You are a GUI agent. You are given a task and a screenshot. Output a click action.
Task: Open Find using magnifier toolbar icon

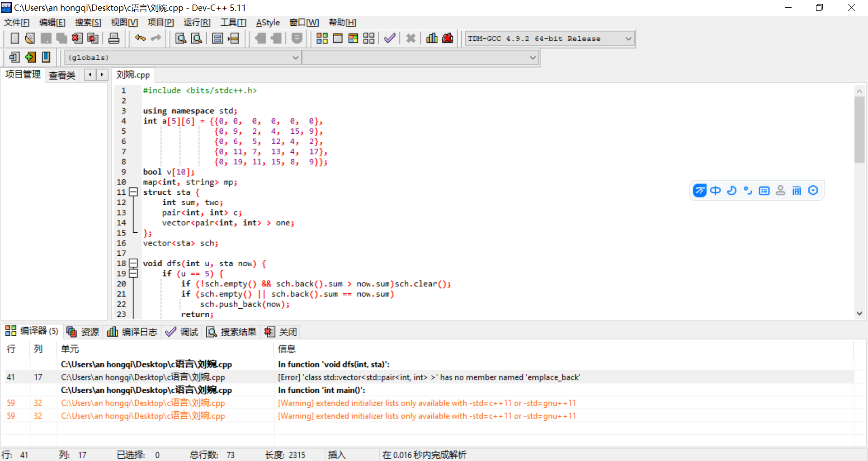click(181, 38)
